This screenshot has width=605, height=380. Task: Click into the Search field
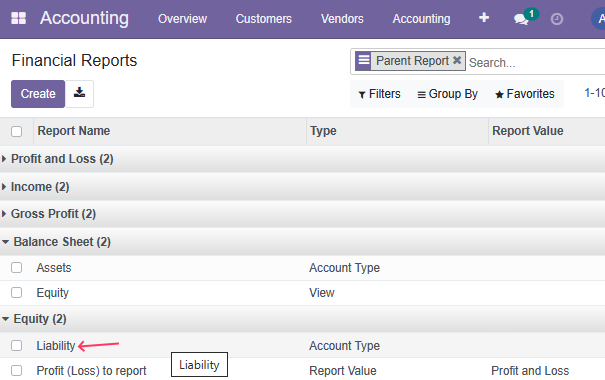click(x=536, y=62)
